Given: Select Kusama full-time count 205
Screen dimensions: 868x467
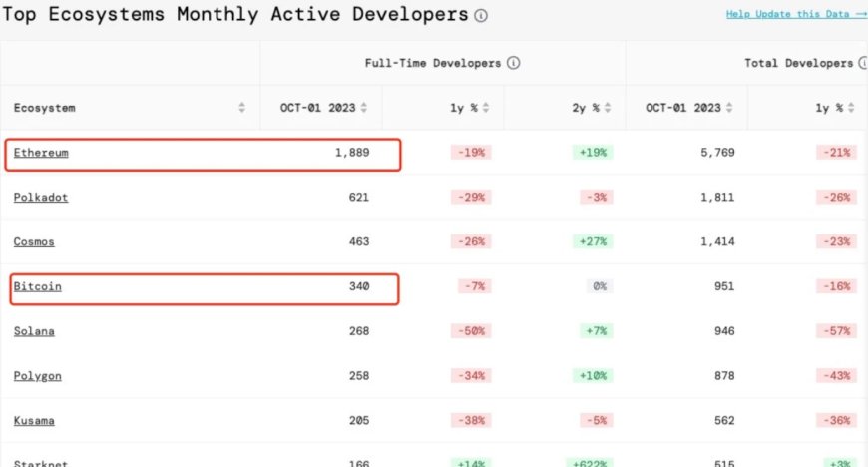Looking at the screenshot, I should click(359, 421).
